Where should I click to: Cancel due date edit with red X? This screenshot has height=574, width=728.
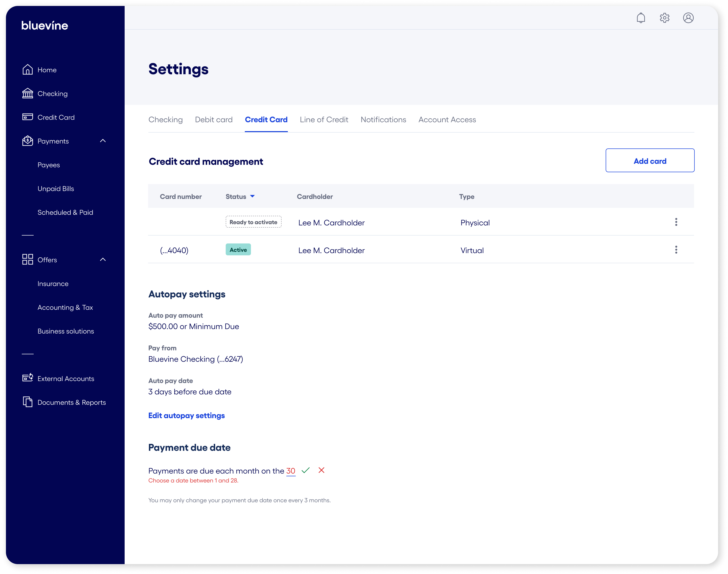321,470
